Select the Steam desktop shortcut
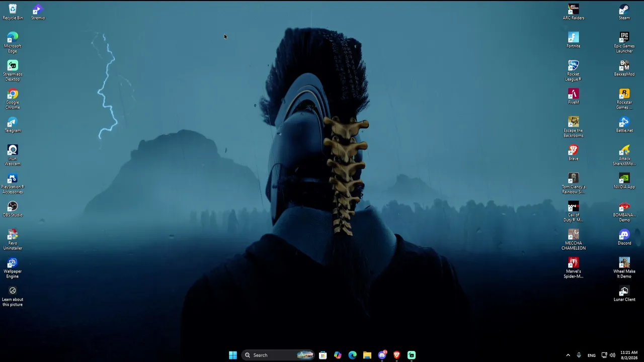The image size is (644, 362). pos(624,12)
